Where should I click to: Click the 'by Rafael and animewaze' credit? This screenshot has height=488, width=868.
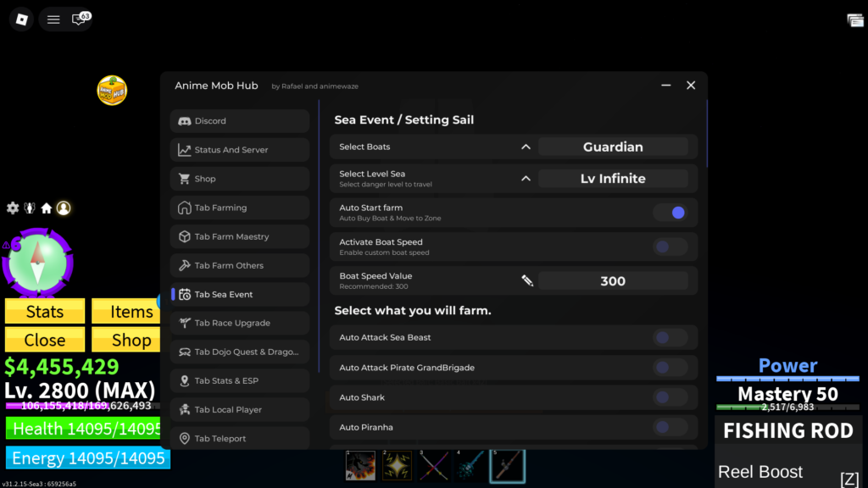[314, 86]
